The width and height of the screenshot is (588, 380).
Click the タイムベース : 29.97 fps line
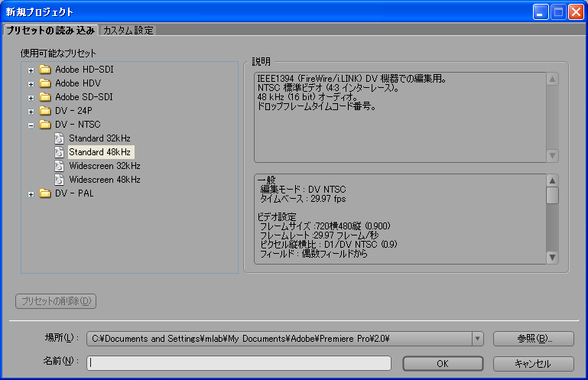click(303, 199)
